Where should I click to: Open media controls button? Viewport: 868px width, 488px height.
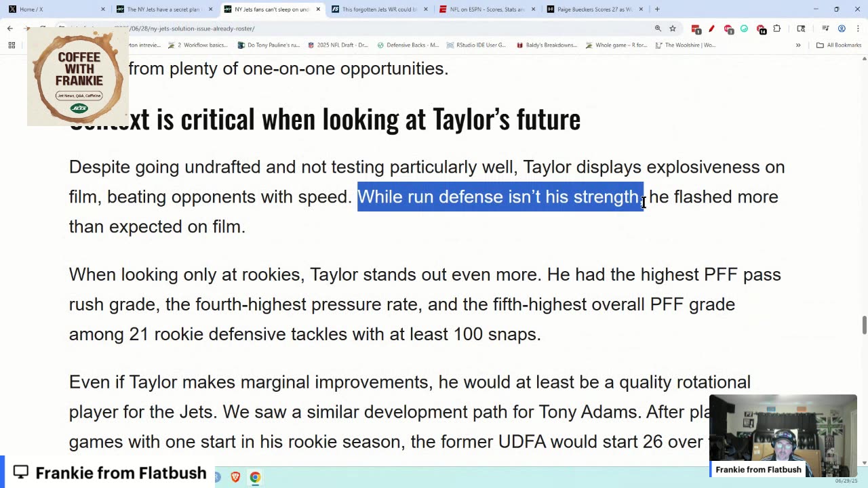pyautogui.click(x=825, y=28)
